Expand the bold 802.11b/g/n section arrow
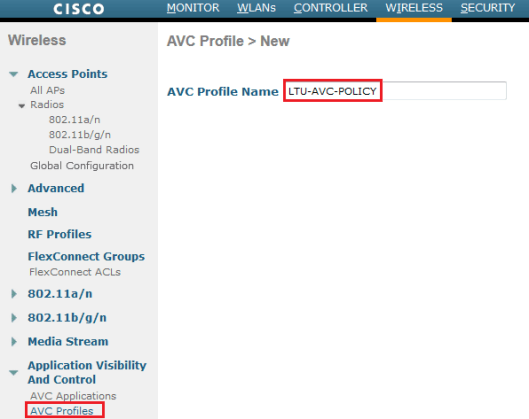The image size is (529, 419). click(14, 318)
